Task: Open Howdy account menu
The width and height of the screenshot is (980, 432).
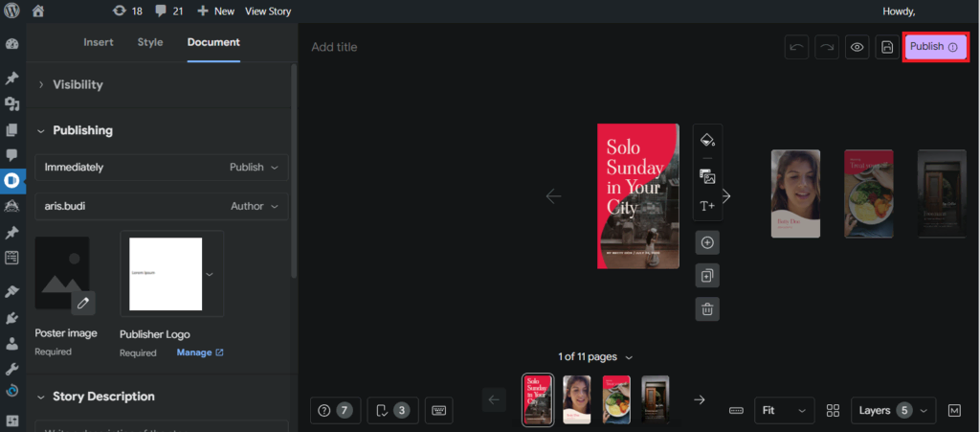Action: (899, 11)
